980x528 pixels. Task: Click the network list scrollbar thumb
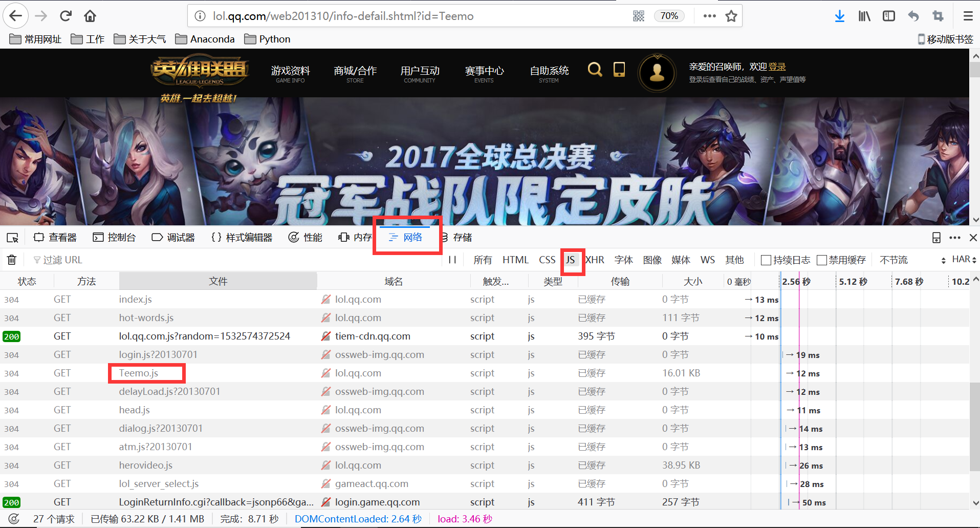(975, 426)
